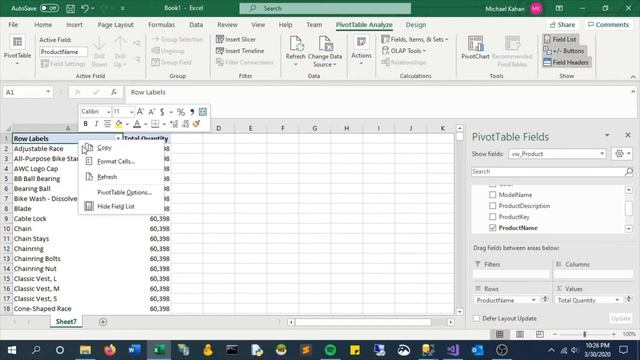Click Increase Font Size in mini toolbar
The height and width of the screenshot is (360, 640).
coord(140,111)
